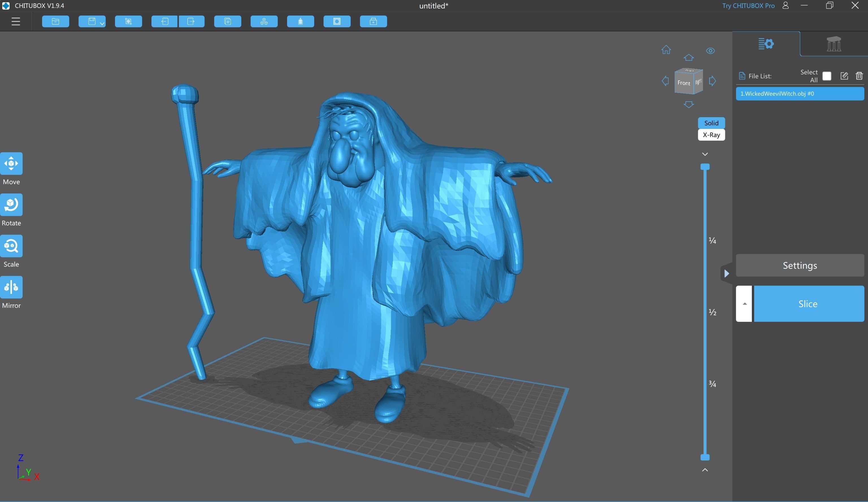Viewport: 868px width, 502px height.
Task: Toggle the eye view mode icon
Action: [x=710, y=51]
